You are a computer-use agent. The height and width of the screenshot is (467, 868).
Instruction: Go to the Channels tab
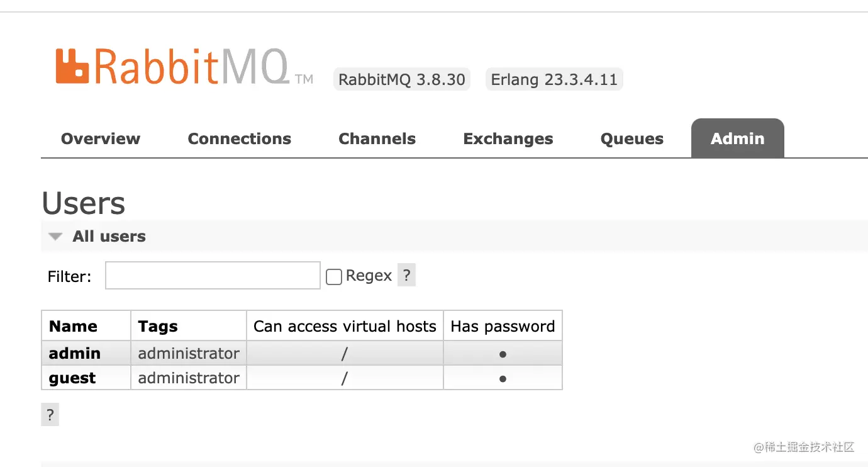pos(377,138)
